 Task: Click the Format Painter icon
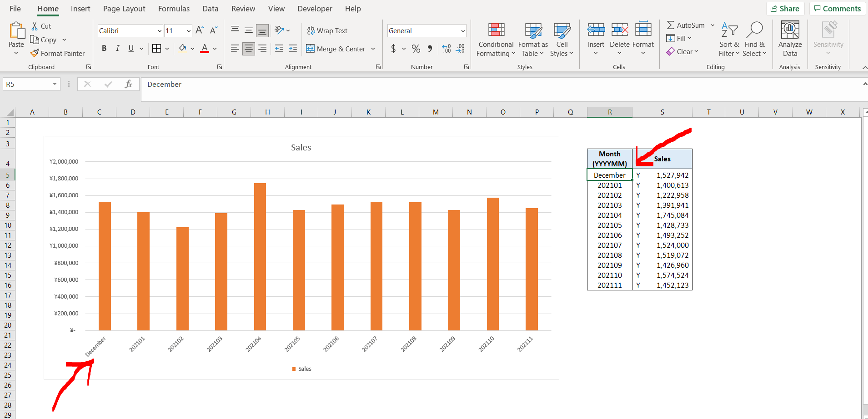point(34,53)
